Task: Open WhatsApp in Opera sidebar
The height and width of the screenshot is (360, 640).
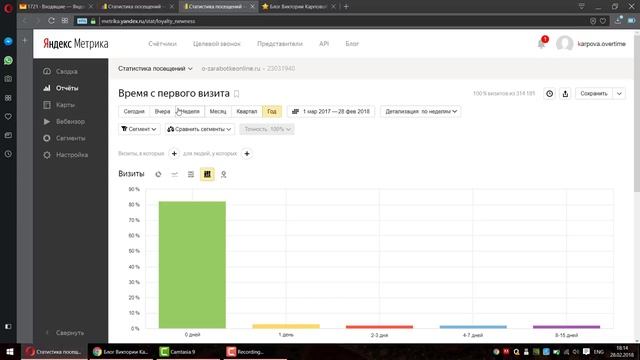Action: click(x=8, y=60)
